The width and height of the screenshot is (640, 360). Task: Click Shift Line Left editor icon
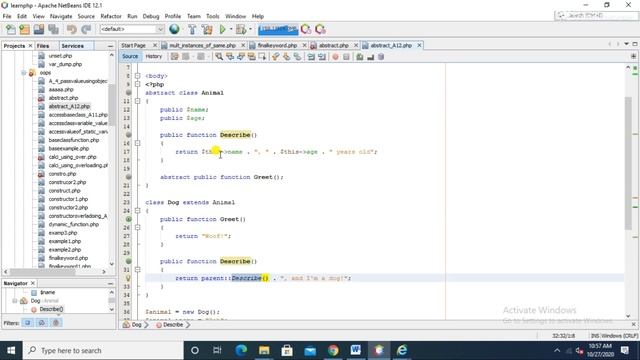pyautogui.click(x=311, y=57)
